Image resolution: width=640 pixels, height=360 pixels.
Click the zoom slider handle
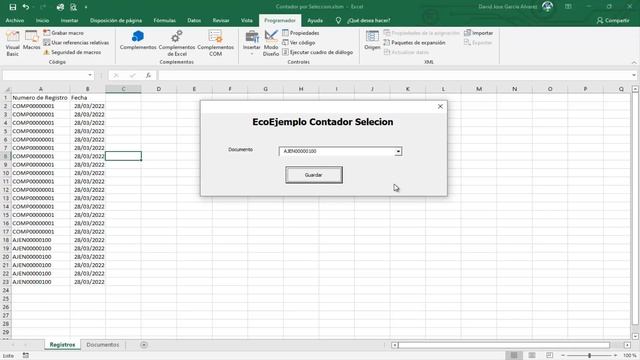click(x=589, y=355)
